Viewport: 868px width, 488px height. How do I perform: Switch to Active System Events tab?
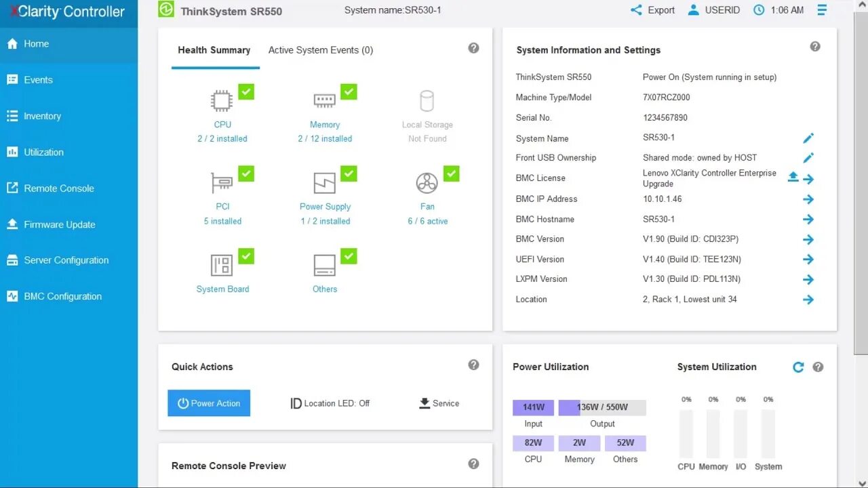click(321, 50)
